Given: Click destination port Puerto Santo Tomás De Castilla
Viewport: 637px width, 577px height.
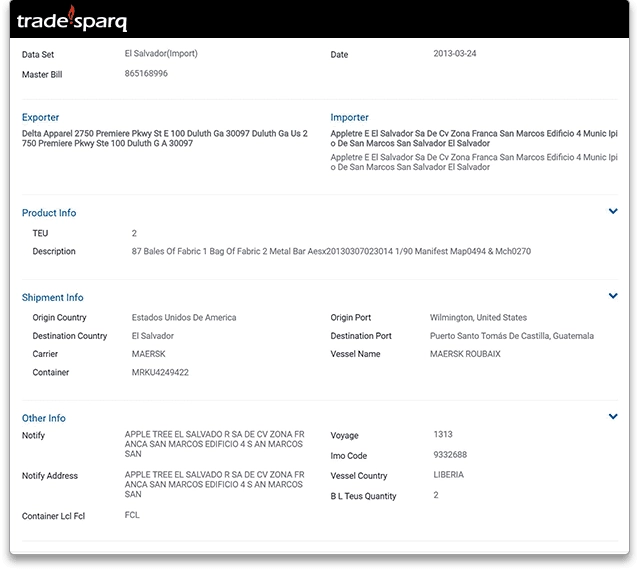Looking at the screenshot, I should click(x=512, y=336).
